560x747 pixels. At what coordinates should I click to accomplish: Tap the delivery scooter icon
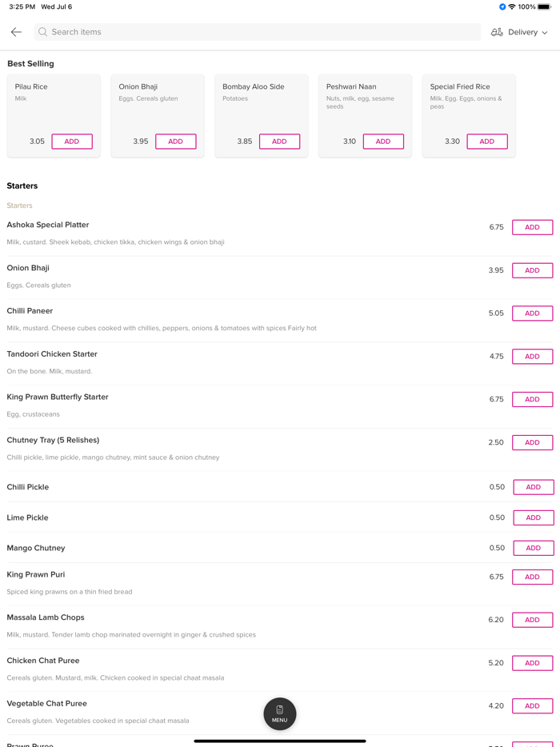pyautogui.click(x=497, y=32)
